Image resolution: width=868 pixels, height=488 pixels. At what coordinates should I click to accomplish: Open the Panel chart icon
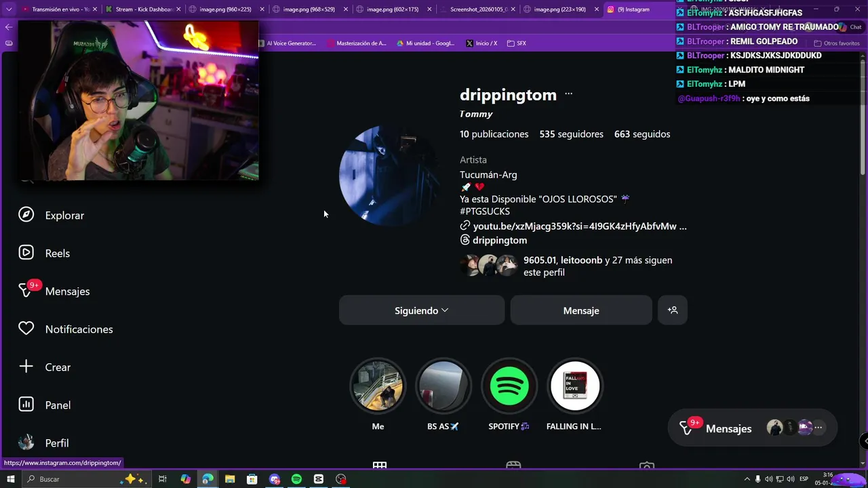coord(26,405)
